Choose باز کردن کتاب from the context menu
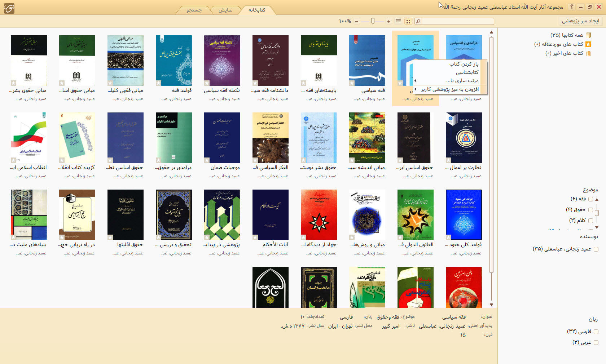Image resolution: width=606 pixels, height=364 pixels. point(464,64)
